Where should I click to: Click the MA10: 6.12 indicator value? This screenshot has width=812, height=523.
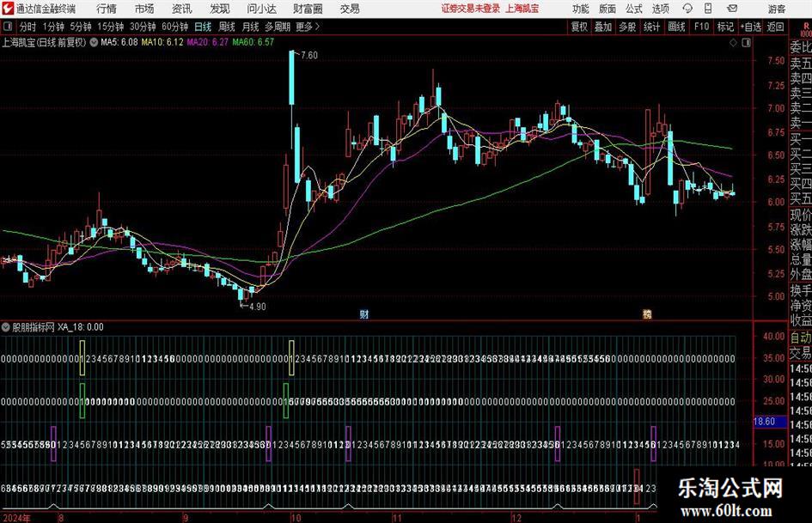[162, 42]
